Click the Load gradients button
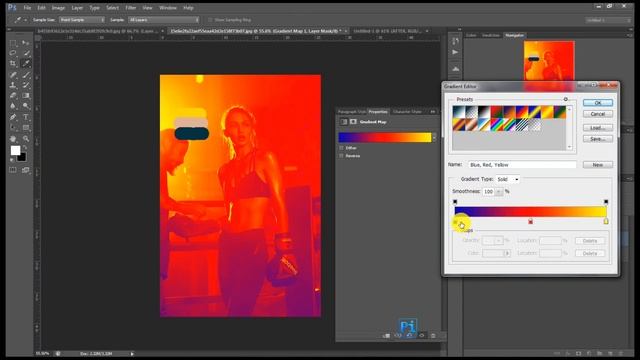The image size is (640, 360). (x=598, y=128)
